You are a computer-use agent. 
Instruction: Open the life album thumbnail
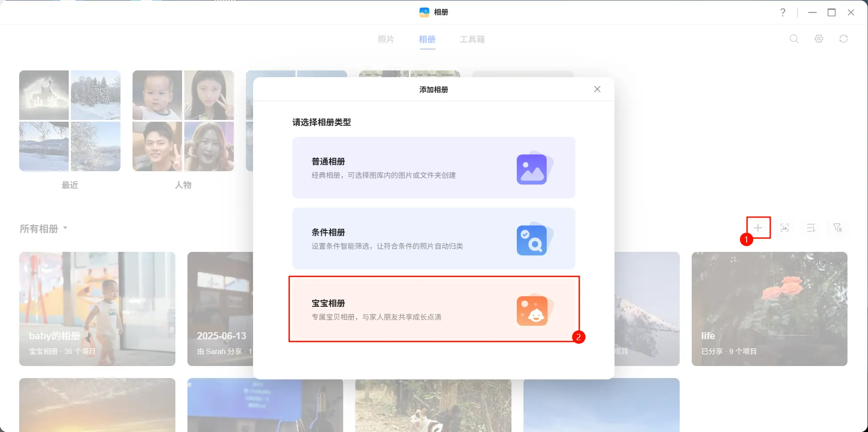(769, 309)
